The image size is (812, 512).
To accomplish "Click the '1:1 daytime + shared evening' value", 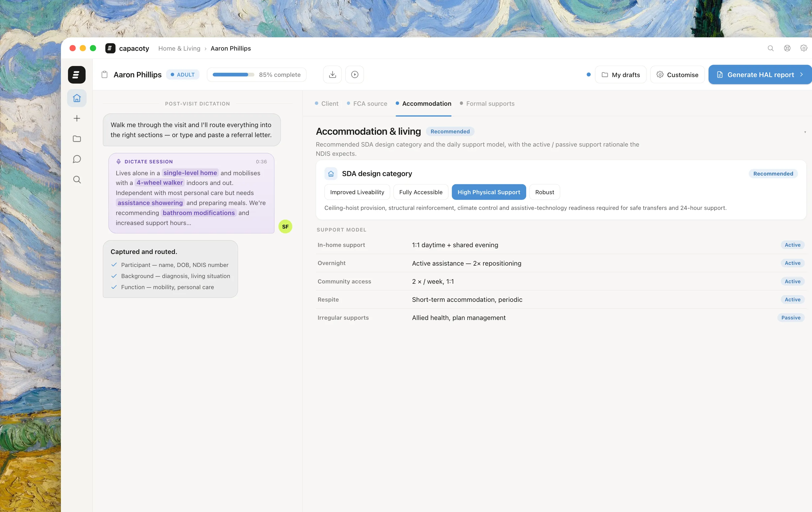I will pyautogui.click(x=455, y=245).
